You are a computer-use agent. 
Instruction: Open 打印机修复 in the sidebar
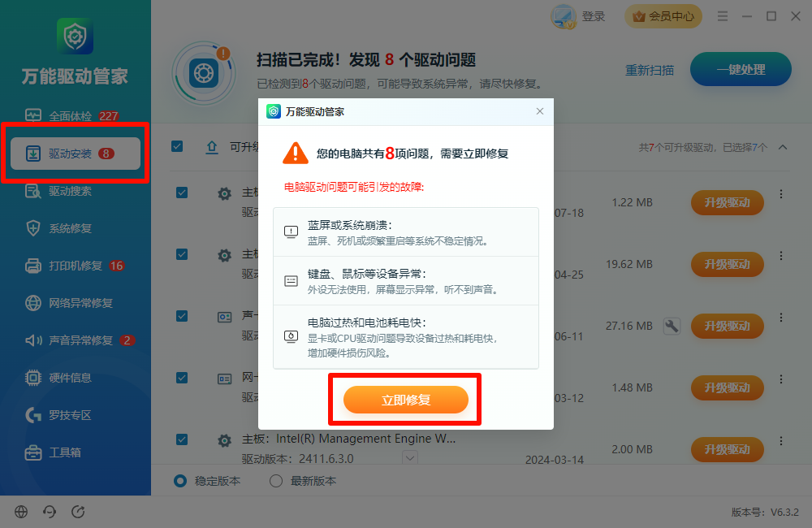[76, 266]
